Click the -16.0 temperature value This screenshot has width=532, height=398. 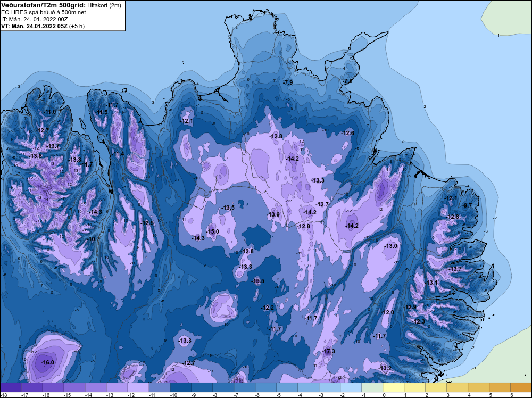click(48, 362)
